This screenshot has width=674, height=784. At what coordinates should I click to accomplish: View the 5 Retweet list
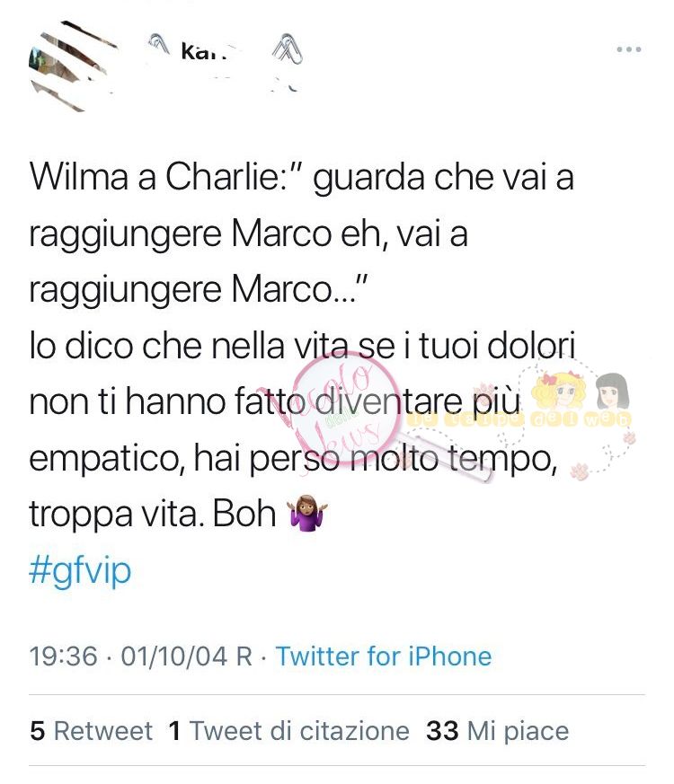[91, 731]
